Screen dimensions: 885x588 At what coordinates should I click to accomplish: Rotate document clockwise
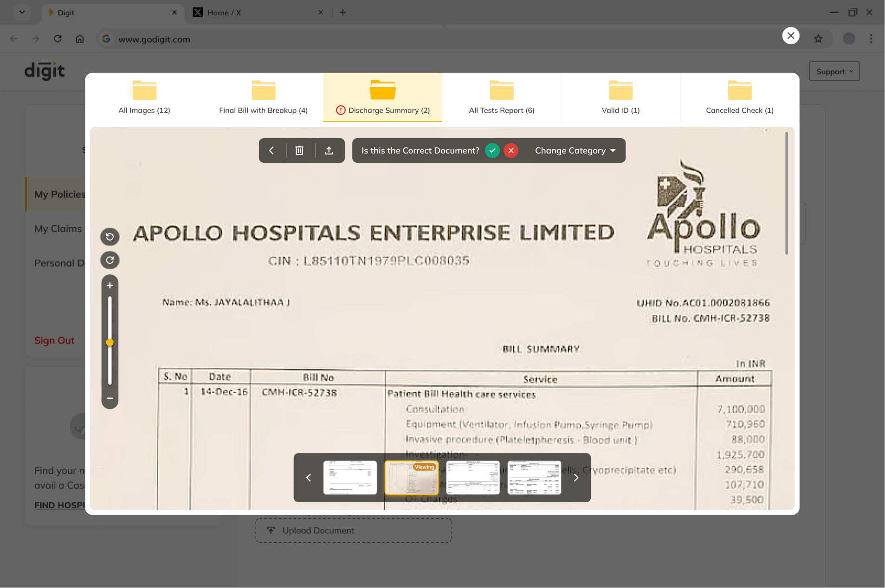tap(110, 260)
